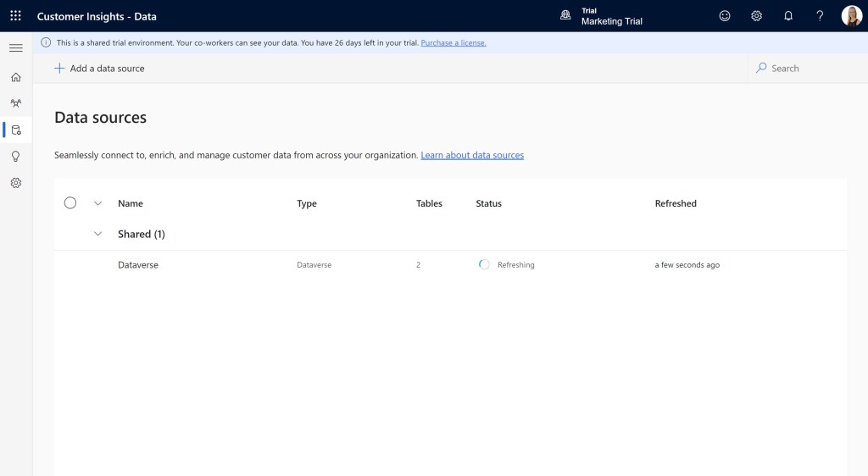Click Add a data source
Viewport: 868px width, 476px height.
(99, 69)
